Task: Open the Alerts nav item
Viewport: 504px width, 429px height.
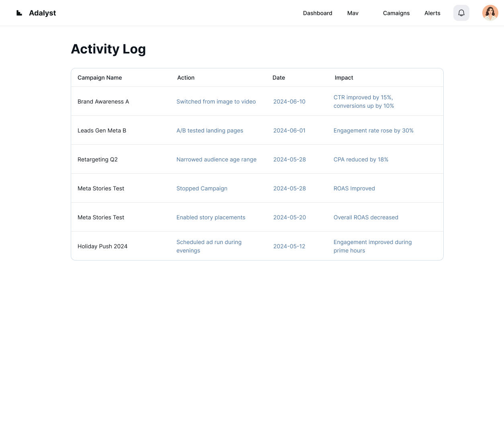Action: tap(432, 13)
